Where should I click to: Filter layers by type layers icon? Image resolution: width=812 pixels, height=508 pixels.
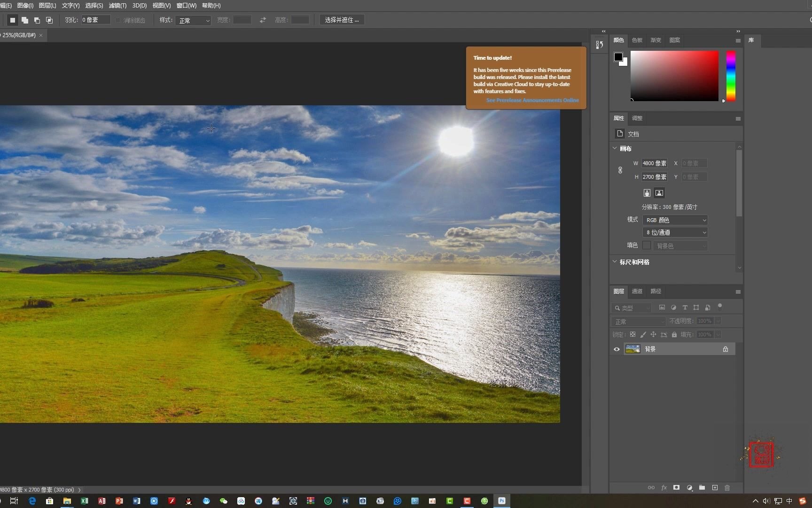[x=685, y=308]
